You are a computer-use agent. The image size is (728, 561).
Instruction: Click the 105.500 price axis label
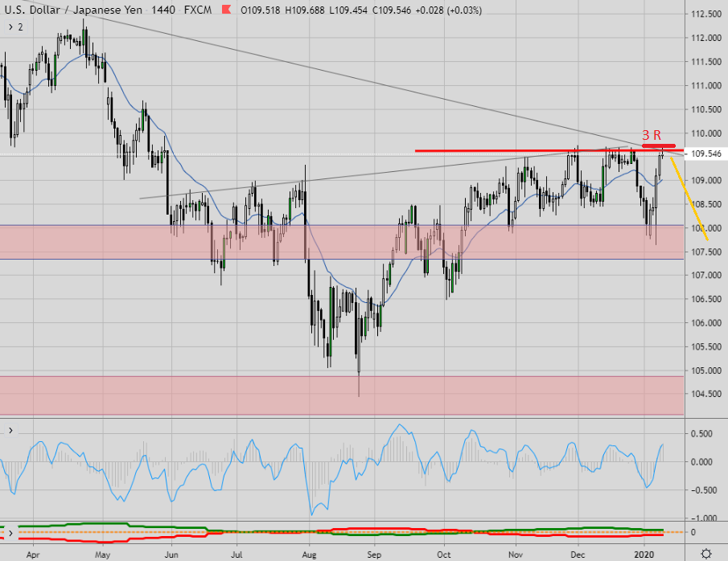(706, 346)
